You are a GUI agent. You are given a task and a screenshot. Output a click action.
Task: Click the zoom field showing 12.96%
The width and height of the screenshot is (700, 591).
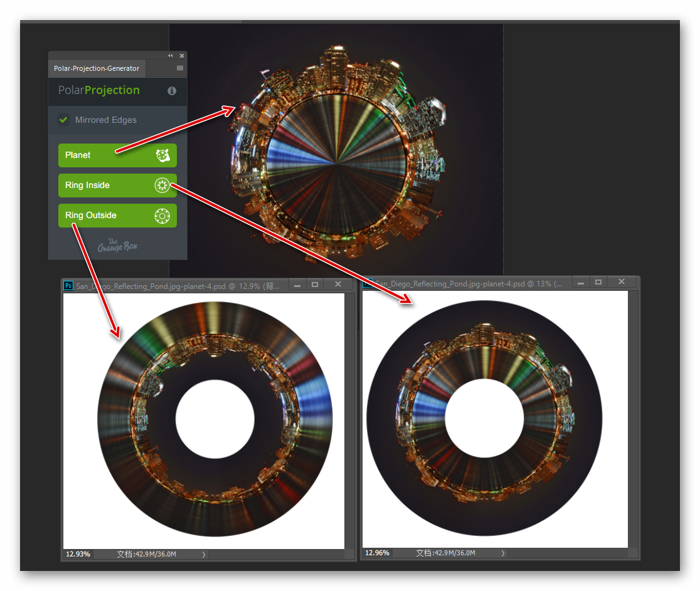(x=377, y=553)
